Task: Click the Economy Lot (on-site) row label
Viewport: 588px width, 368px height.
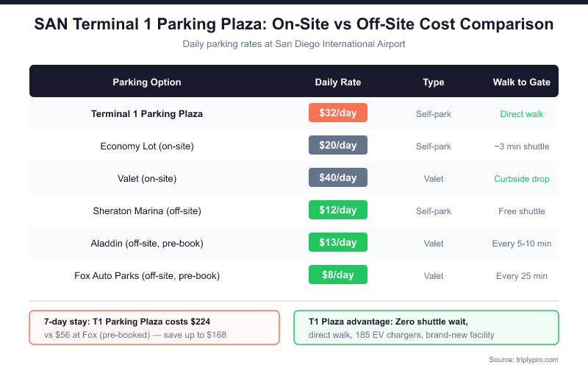Action: click(x=147, y=146)
